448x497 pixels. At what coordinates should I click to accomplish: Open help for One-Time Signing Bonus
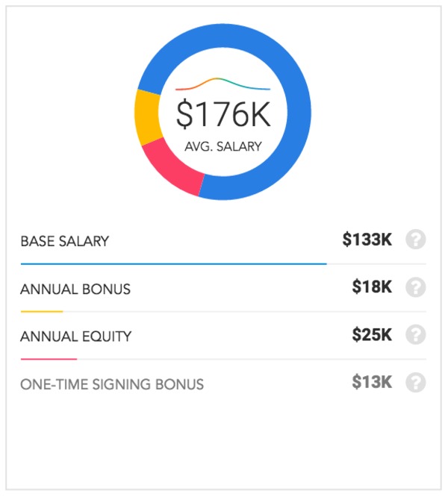pyautogui.click(x=415, y=383)
